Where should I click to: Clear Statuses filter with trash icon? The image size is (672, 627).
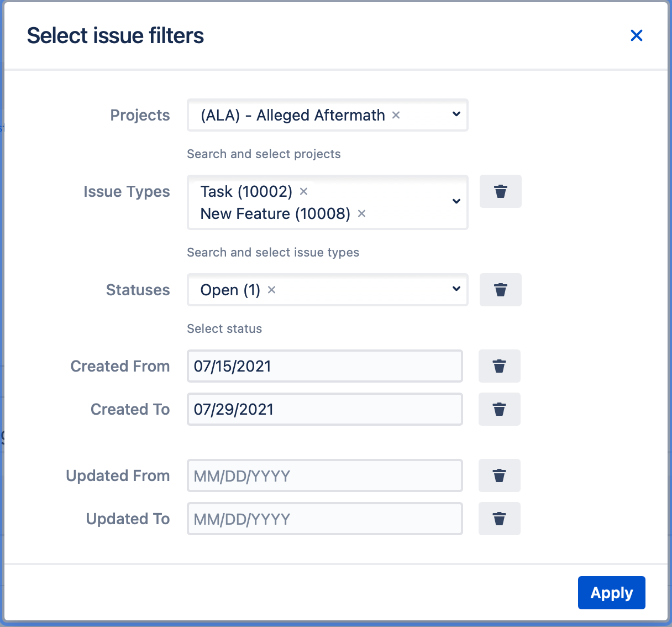500,290
